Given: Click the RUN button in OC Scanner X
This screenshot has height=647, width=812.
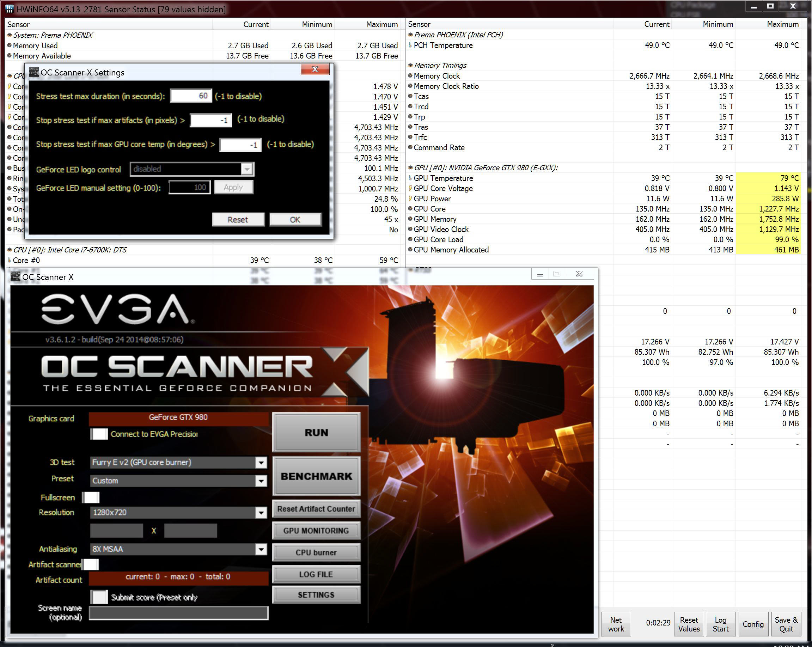Looking at the screenshot, I should click(316, 432).
